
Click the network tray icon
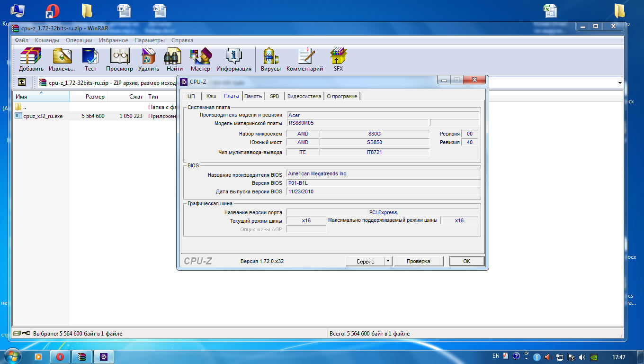pos(560,357)
